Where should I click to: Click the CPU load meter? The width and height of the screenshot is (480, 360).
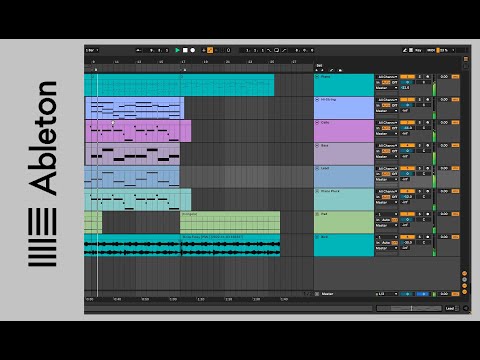[x=443, y=50]
